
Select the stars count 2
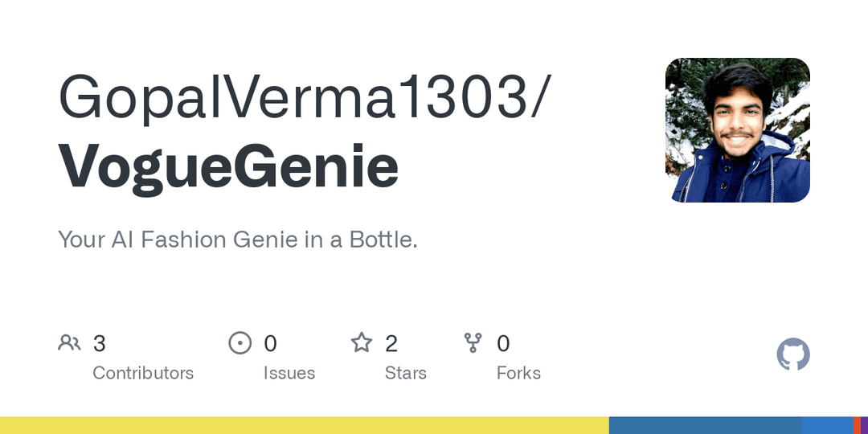point(391,344)
